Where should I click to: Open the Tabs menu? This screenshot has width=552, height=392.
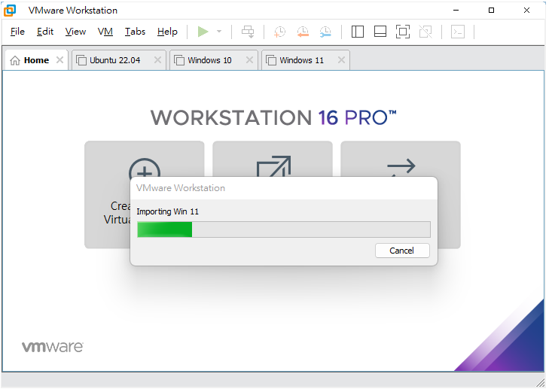click(x=135, y=32)
